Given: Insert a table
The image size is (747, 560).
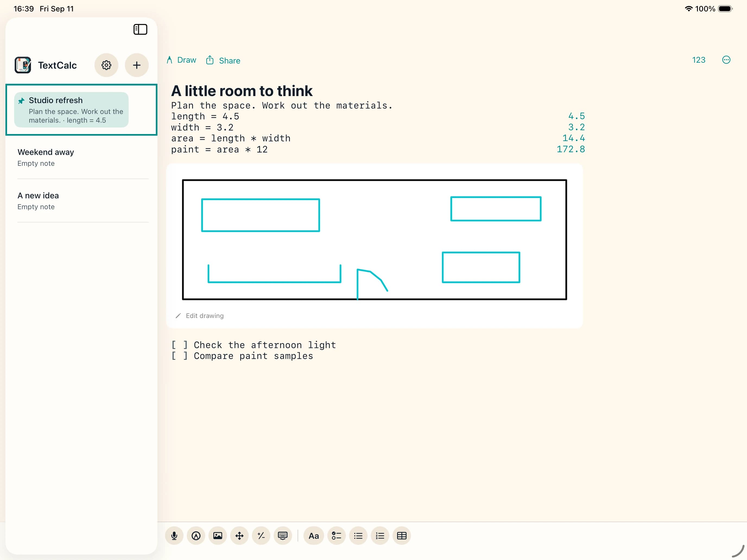Looking at the screenshot, I should click(x=401, y=536).
